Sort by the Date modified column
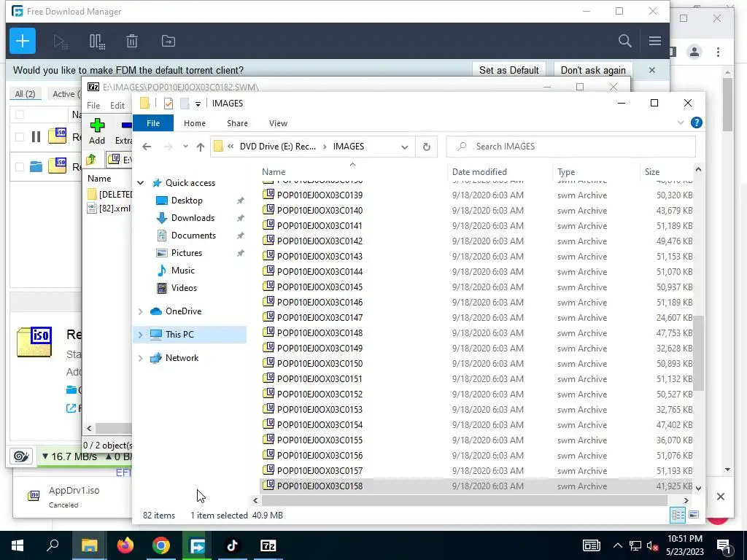 pyautogui.click(x=479, y=172)
